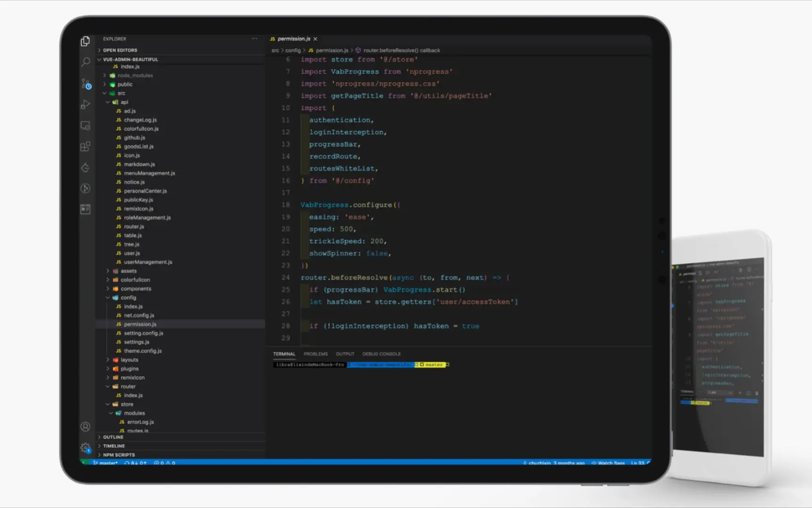Open the Accounts menu icon
812x508 pixels.
click(x=86, y=427)
